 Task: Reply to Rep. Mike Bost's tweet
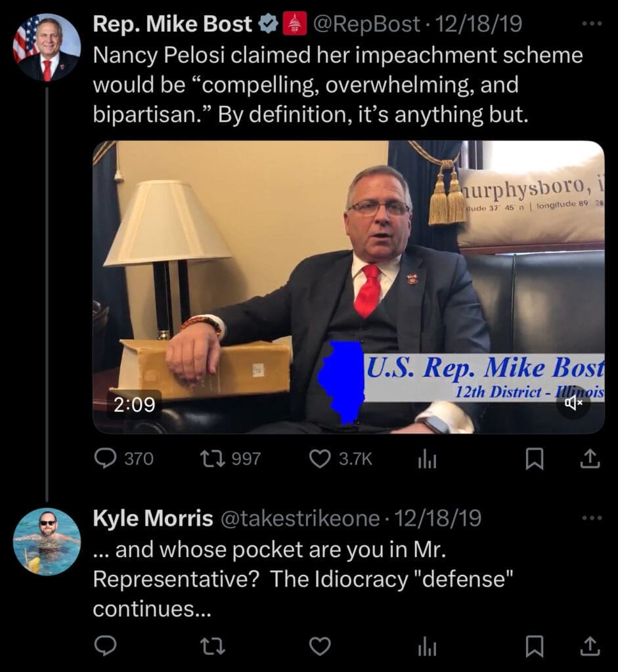click(106, 459)
